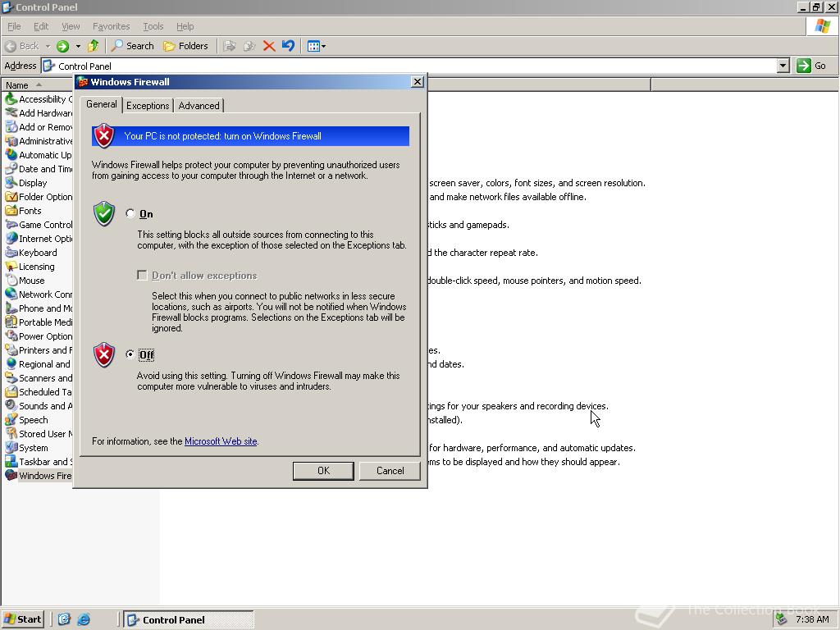Open the File menu

(x=14, y=26)
